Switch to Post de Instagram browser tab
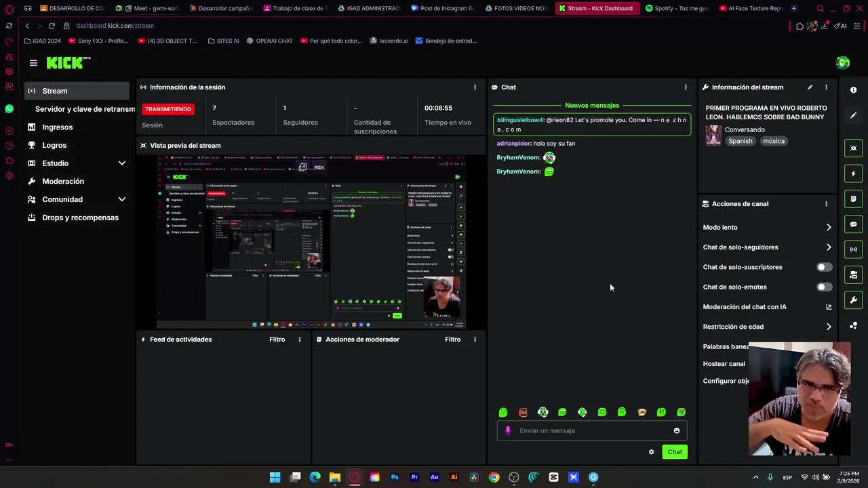 [x=442, y=8]
